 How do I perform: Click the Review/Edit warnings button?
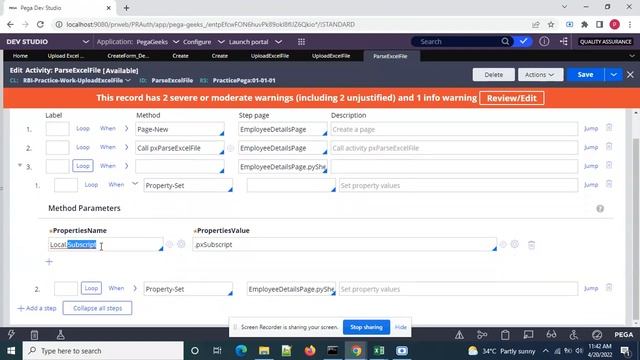pos(511,98)
